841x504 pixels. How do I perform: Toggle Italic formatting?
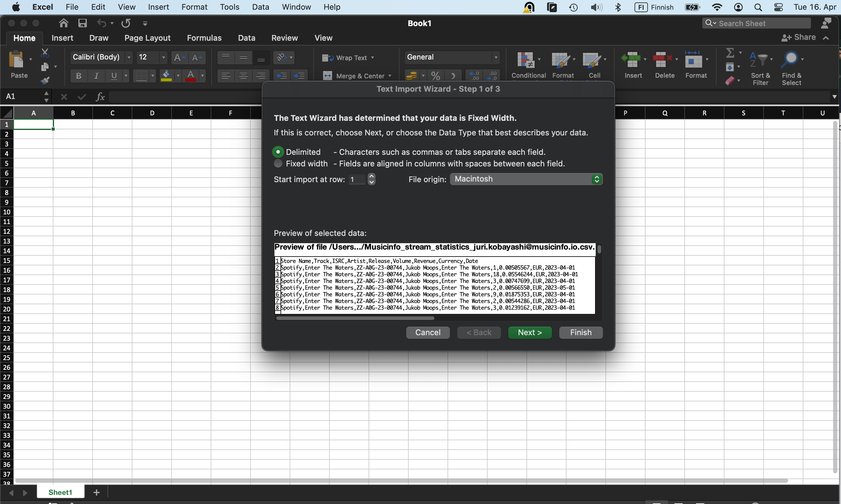tap(97, 76)
